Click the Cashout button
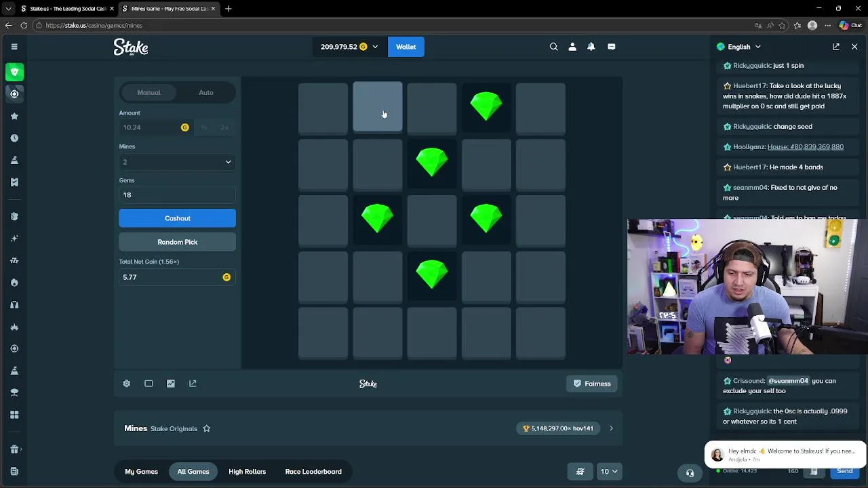This screenshot has height=488, width=868. (177, 218)
